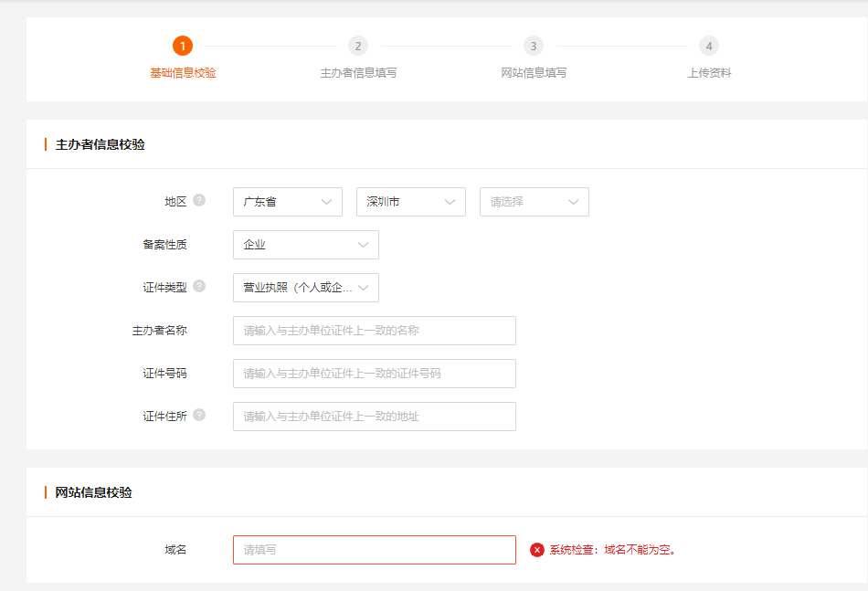Expand the 营业执照 certificate type dropdown

pyautogui.click(x=305, y=288)
